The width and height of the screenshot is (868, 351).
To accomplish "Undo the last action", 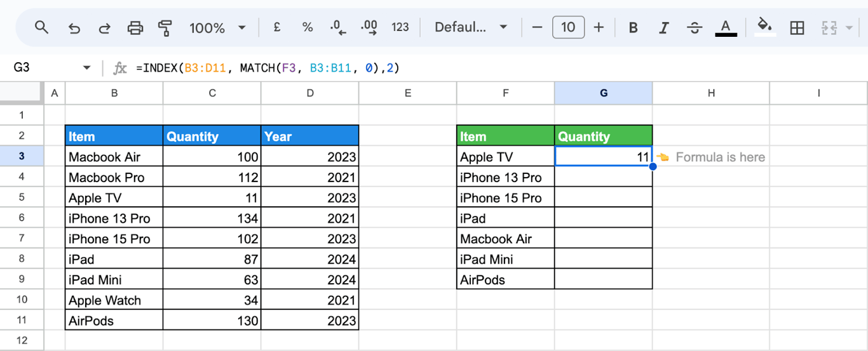I will 74,28.
